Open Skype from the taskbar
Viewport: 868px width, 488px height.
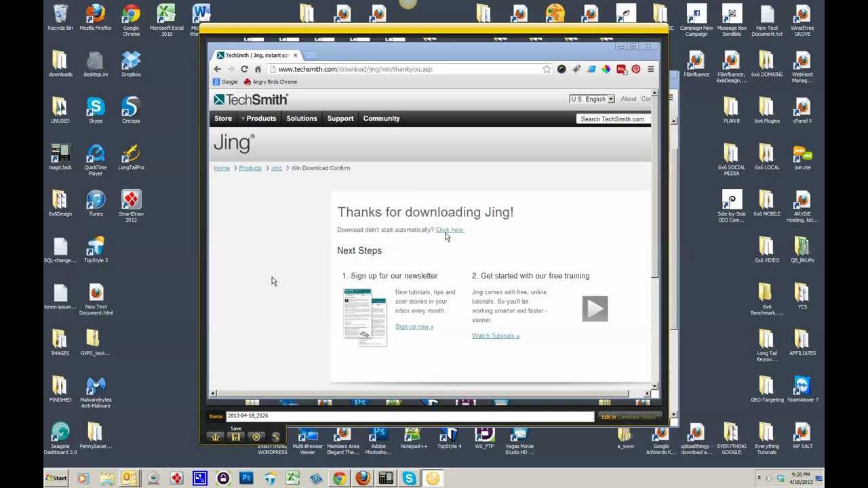click(x=409, y=479)
